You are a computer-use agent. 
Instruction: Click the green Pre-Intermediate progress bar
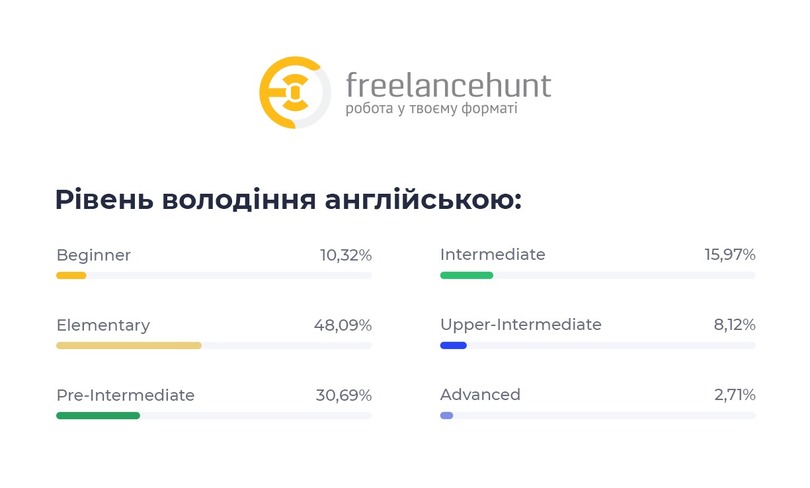coord(98,416)
